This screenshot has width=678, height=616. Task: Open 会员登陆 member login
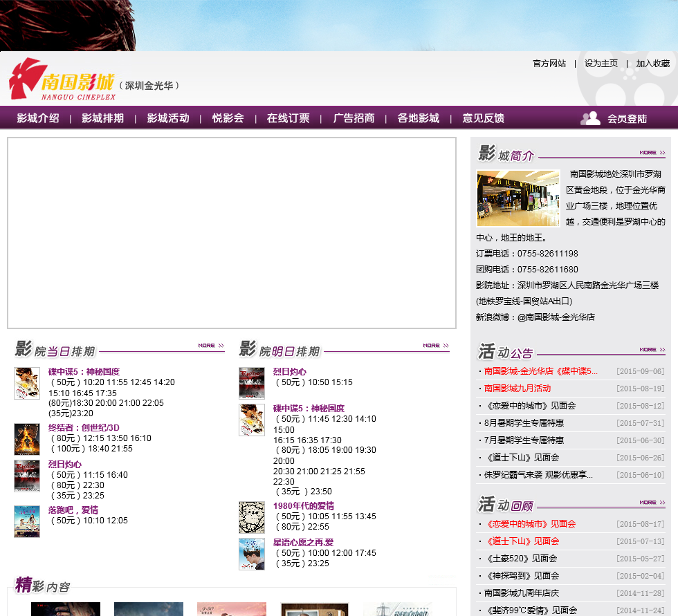(x=627, y=118)
